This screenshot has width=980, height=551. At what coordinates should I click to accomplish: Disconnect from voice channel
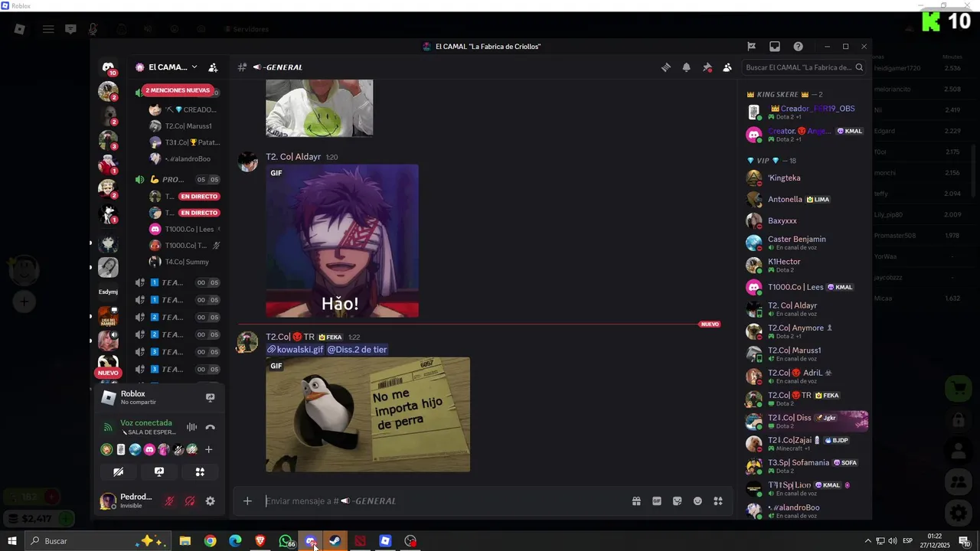click(210, 427)
